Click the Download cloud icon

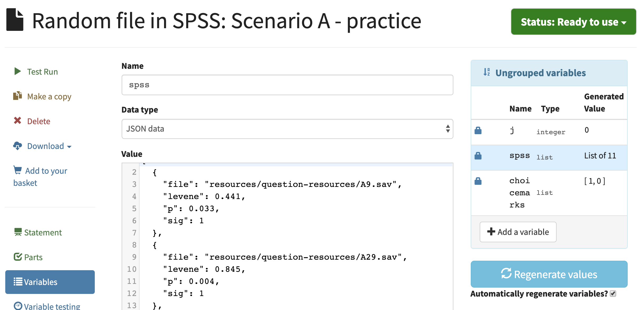click(17, 146)
